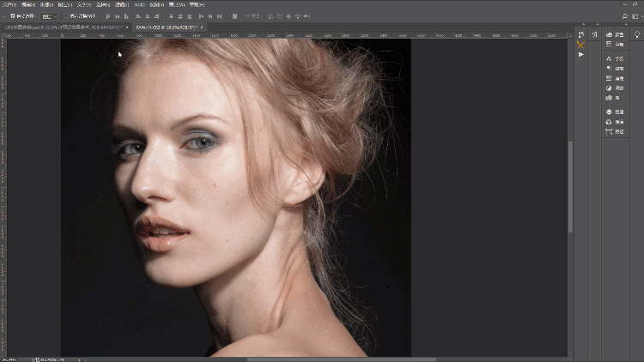Enable the Show Transform Controls checkbox
Viewport: 644px width, 362px height.
66,16
